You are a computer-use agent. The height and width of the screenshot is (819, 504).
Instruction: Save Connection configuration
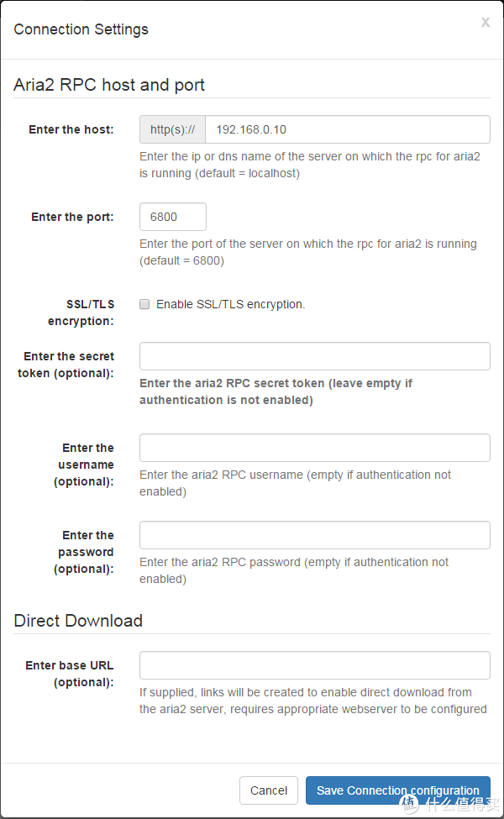pos(397,790)
